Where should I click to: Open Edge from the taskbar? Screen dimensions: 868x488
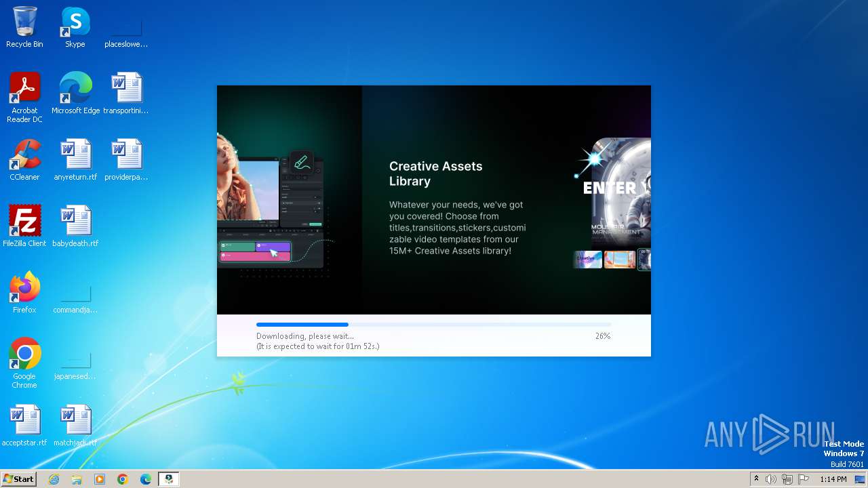pyautogui.click(x=146, y=479)
